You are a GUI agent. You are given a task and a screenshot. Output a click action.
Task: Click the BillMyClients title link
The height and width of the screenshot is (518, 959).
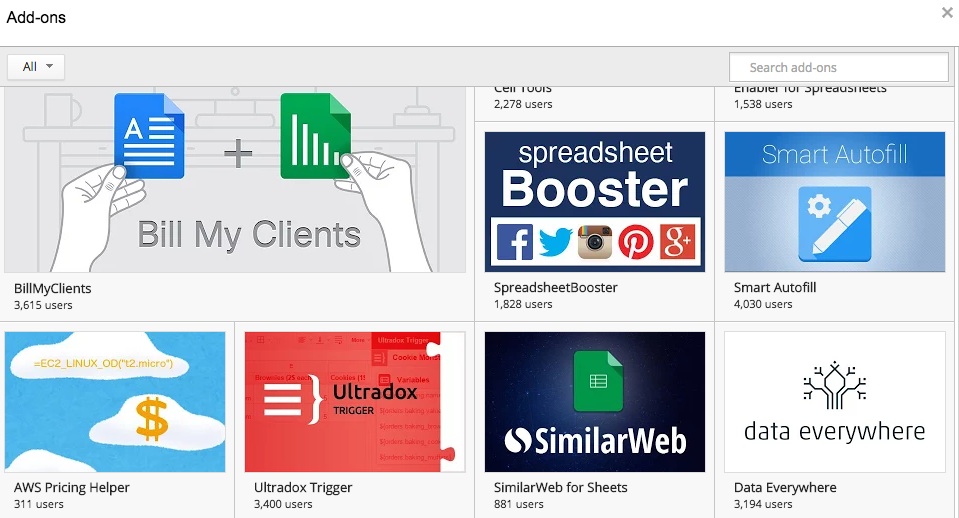pos(53,288)
